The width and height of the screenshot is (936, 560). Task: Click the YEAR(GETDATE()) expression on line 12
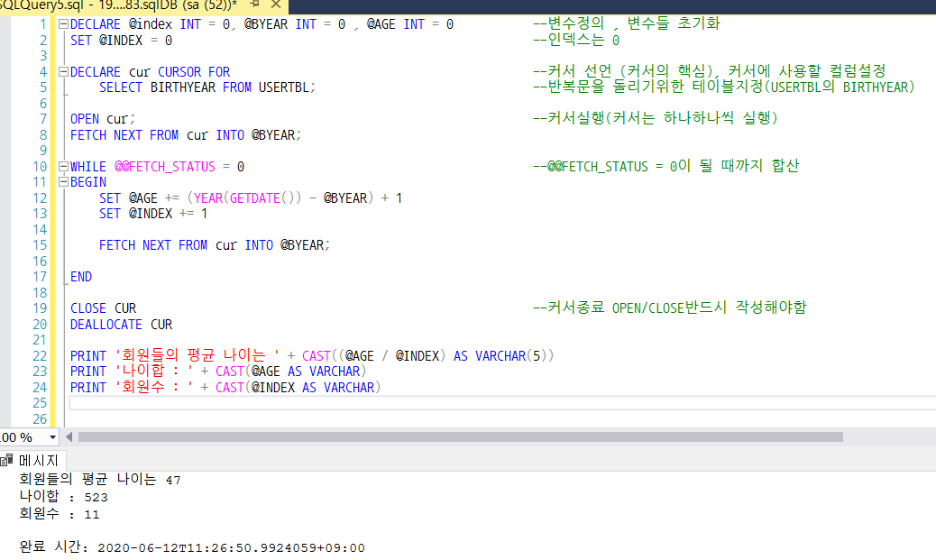coord(248,198)
